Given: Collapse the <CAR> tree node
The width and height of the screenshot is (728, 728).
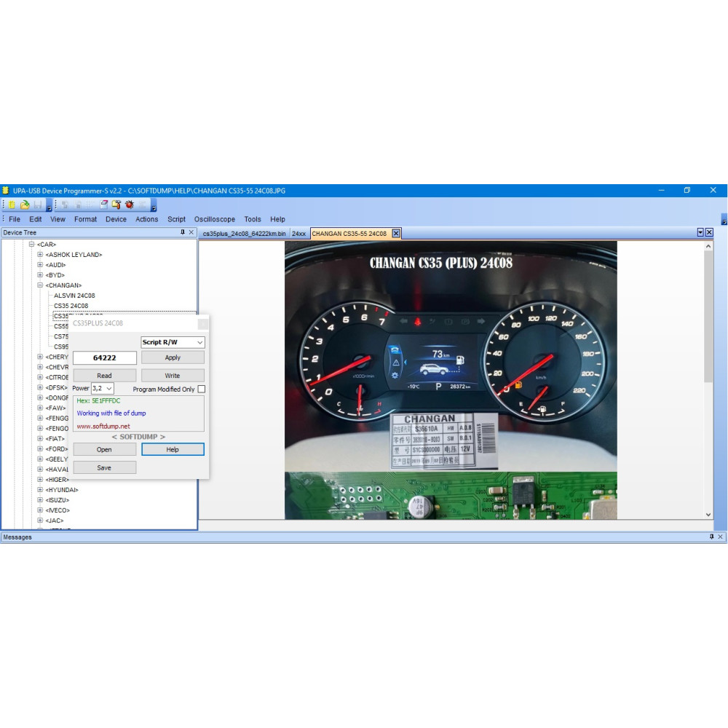Looking at the screenshot, I should click(x=31, y=244).
